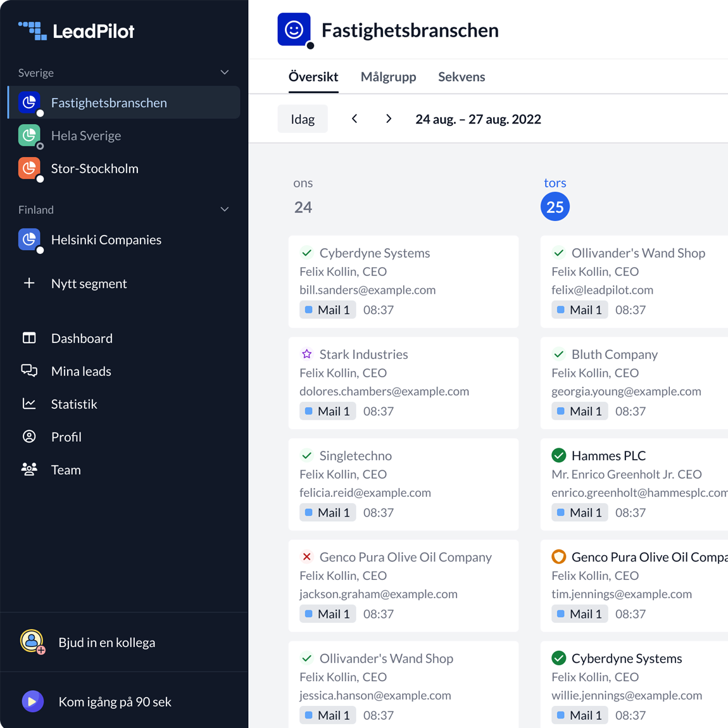The image size is (728, 728).
Task: Click the LeadPilot logo
Action: click(x=76, y=31)
